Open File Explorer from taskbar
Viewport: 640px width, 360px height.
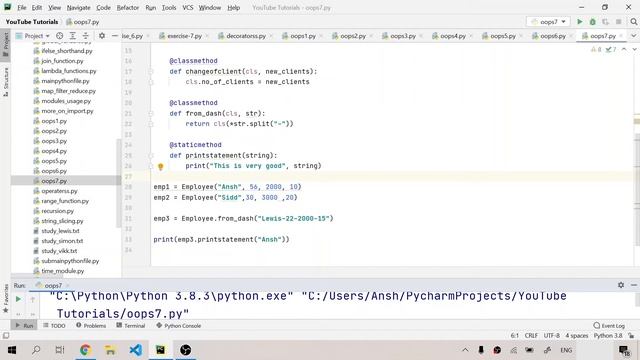coord(110,350)
